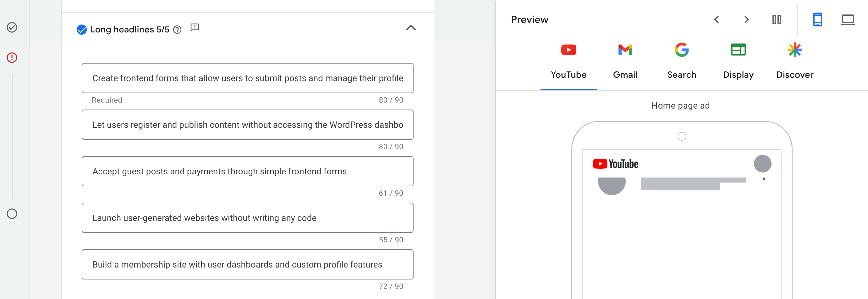Click the 'Home page ad' label

coord(680,106)
